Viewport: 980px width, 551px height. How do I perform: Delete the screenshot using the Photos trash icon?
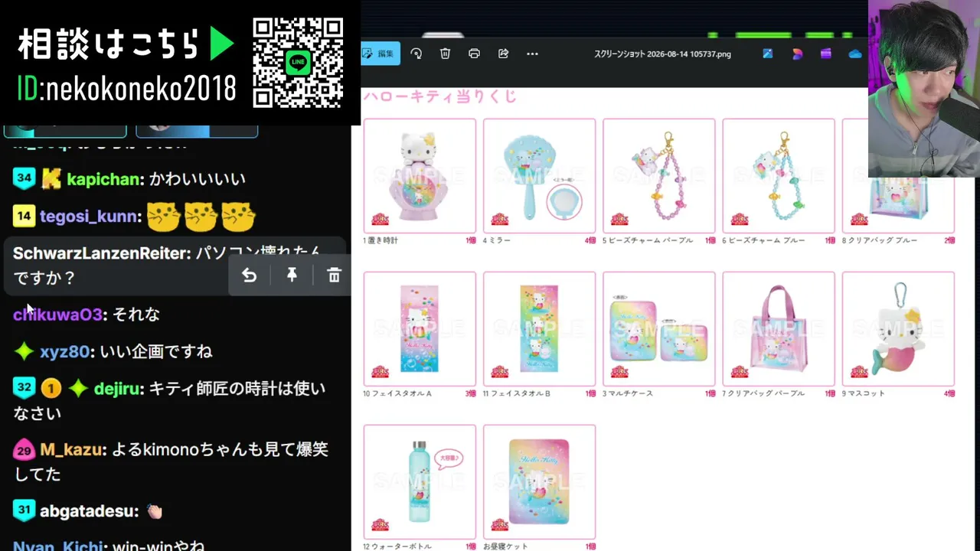(x=445, y=54)
